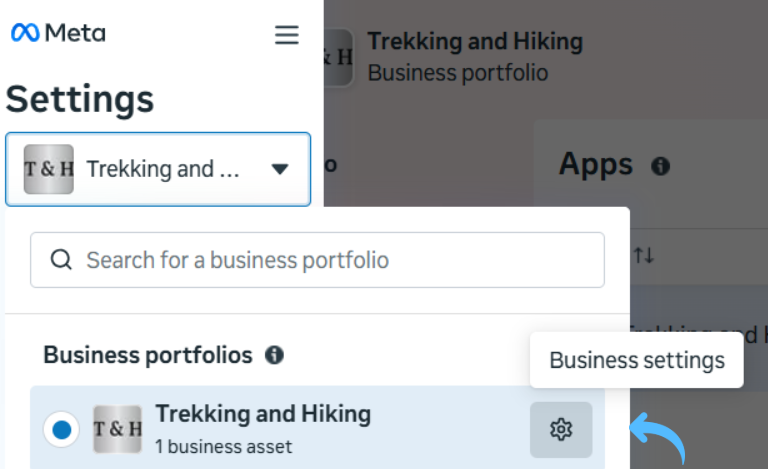Click the info icon next to Apps
768x469 pixels.
click(x=660, y=166)
